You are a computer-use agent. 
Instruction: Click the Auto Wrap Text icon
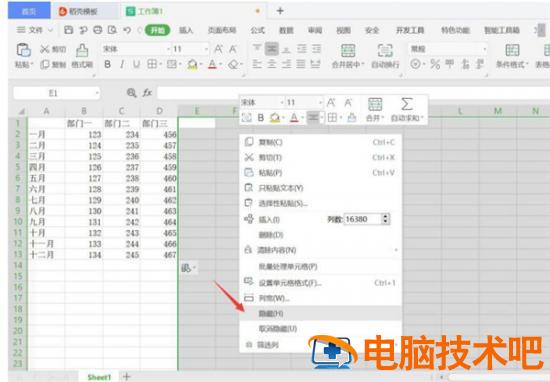(x=385, y=51)
